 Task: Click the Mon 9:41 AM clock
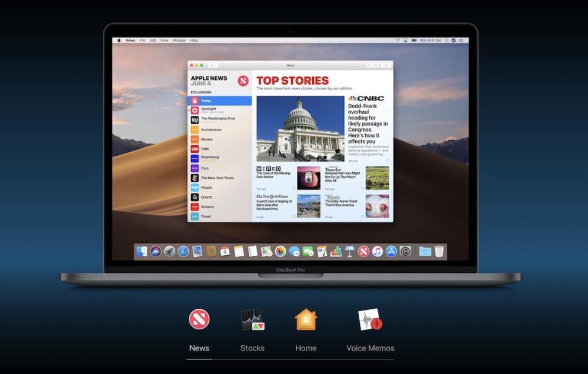pyautogui.click(x=430, y=40)
